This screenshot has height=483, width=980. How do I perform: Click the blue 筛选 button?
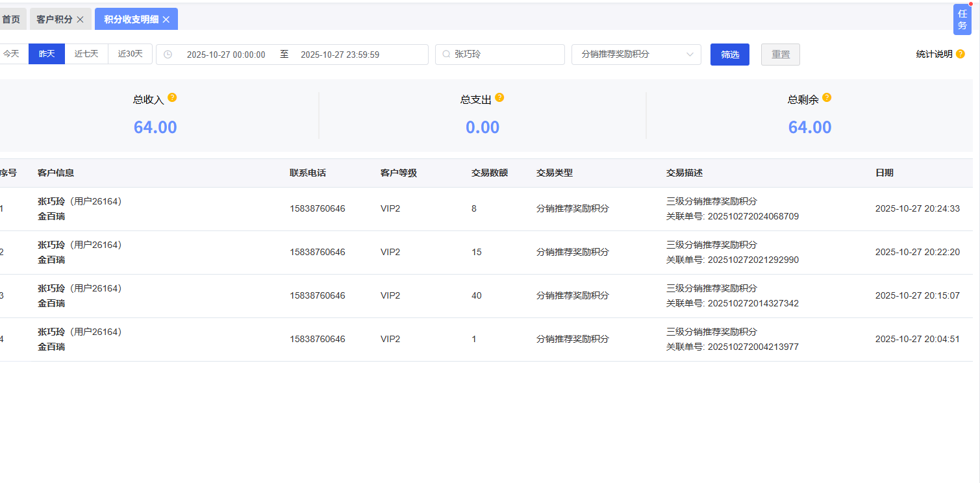pos(730,55)
